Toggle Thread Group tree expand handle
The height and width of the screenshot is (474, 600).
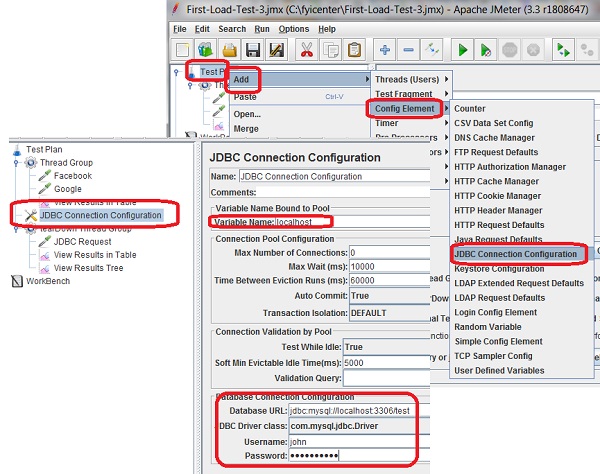16,163
